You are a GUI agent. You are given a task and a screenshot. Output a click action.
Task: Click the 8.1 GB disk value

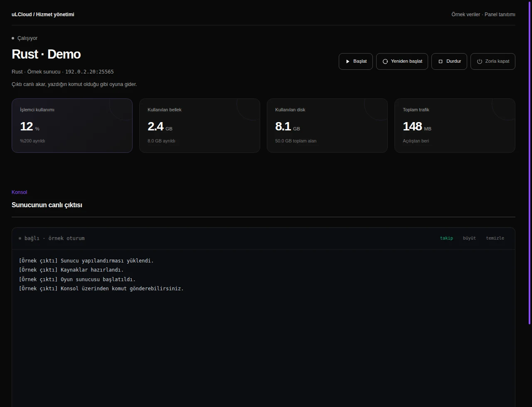pos(288,126)
